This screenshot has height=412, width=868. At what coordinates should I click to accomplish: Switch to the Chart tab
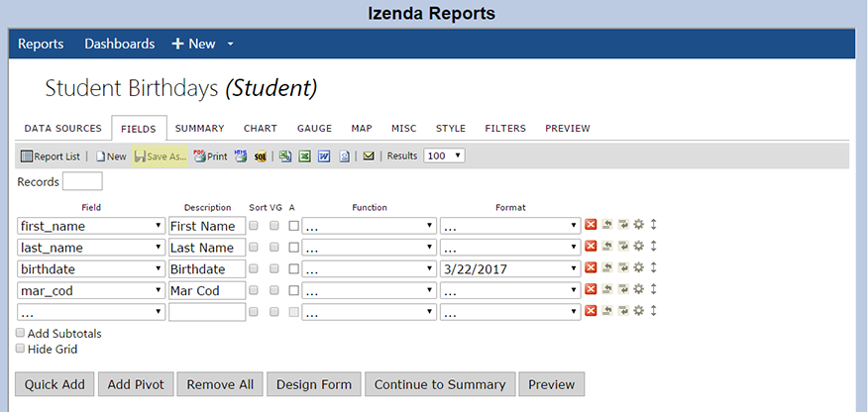coord(261,129)
